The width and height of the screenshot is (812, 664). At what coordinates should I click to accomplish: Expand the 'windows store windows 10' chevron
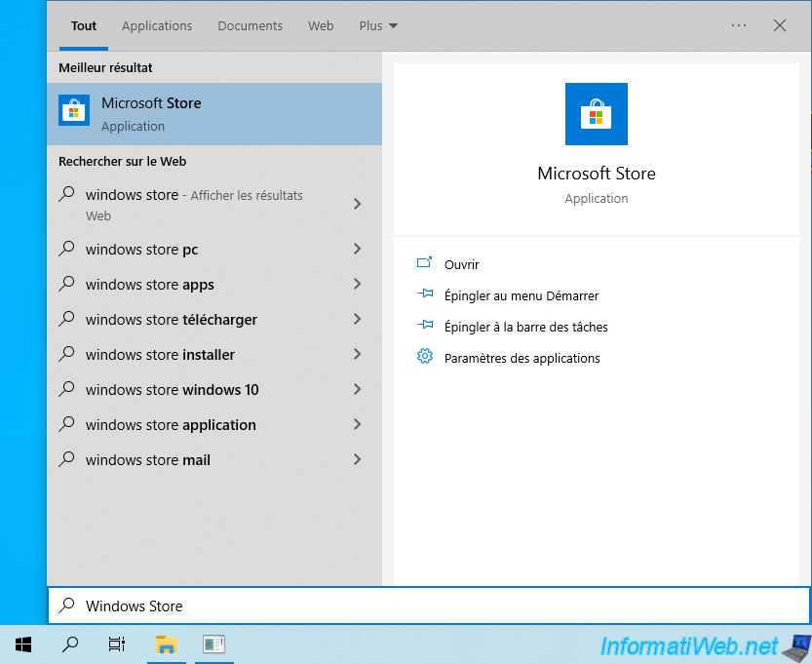[x=358, y=389]
